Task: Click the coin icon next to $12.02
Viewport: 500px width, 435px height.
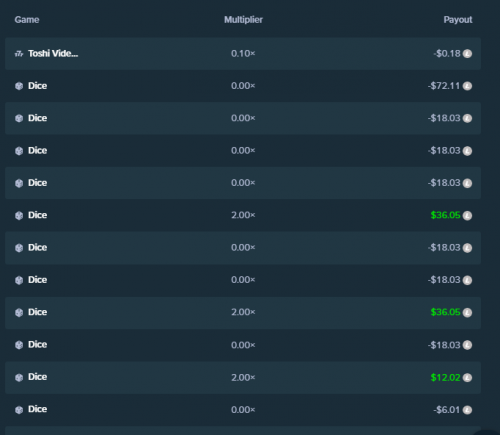Action: click(x=467, y=377)
